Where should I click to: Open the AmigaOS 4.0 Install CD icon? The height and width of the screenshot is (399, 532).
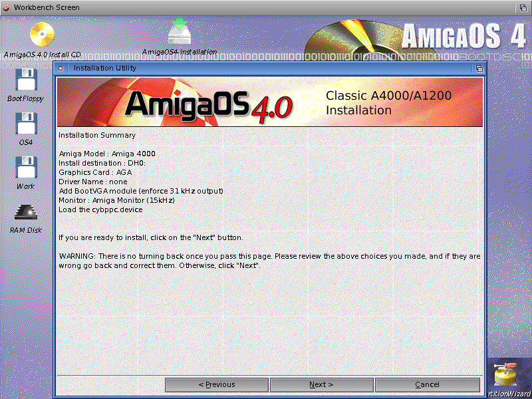click(x=42, y=35)
